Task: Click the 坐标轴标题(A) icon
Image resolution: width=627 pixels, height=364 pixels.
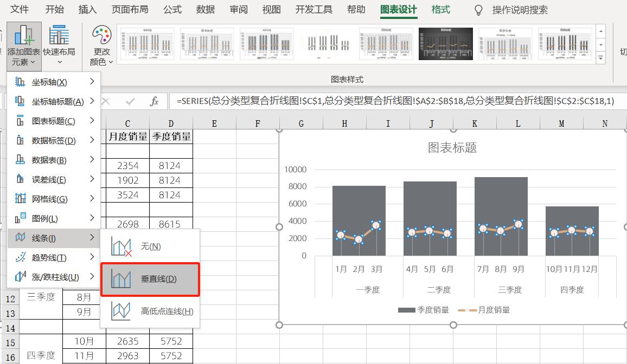Action: (20, 101)
